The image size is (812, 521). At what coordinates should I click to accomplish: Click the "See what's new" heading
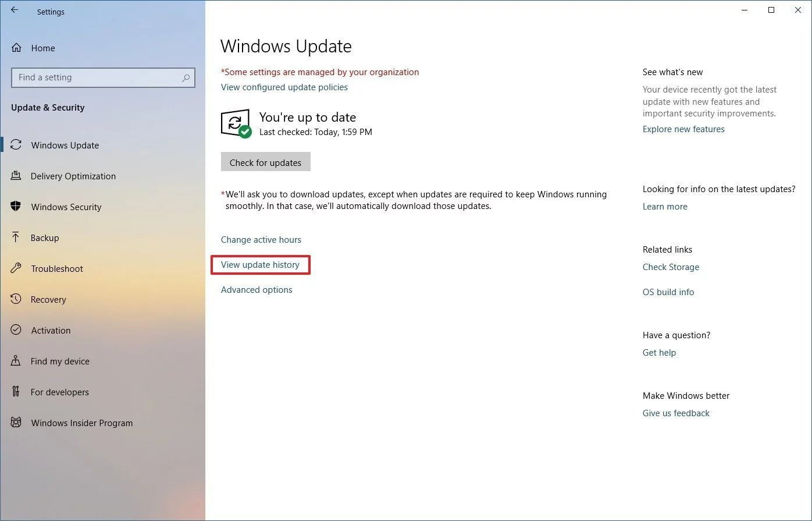672,72
